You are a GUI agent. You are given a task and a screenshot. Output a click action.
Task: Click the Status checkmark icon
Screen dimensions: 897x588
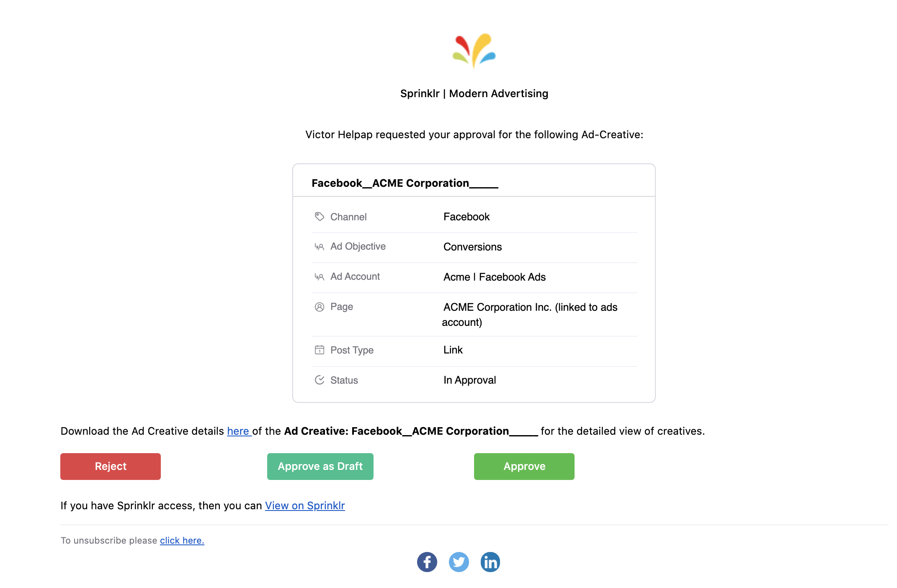tap(320, 380)
